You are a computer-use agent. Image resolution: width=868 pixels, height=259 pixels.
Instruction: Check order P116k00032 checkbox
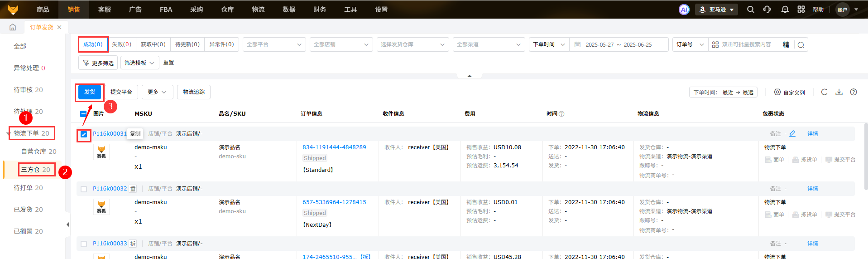84,189
